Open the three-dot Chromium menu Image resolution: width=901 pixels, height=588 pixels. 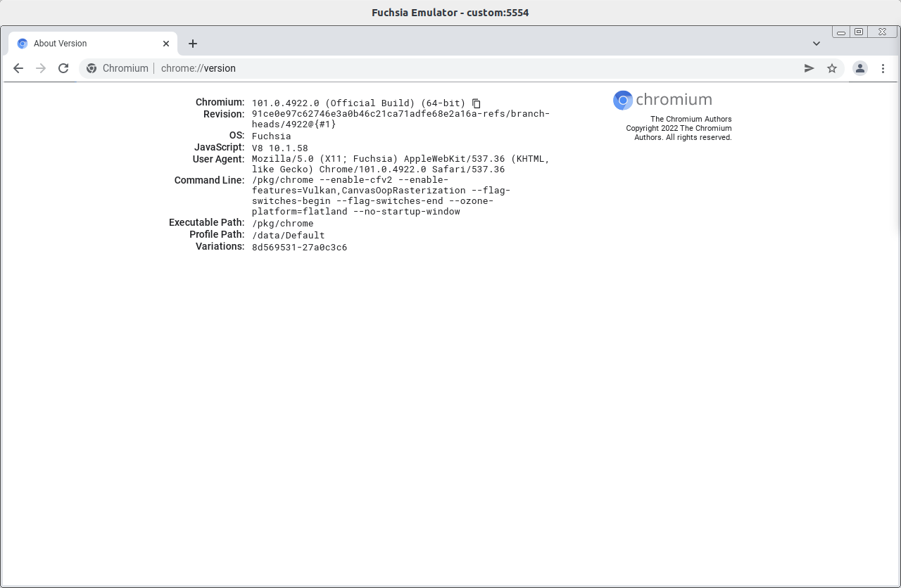coord(883,68)
